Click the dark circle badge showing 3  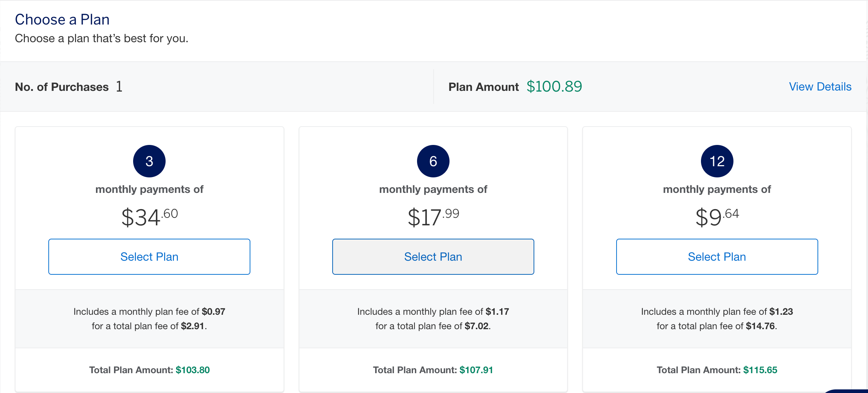(x=149, y=161)
